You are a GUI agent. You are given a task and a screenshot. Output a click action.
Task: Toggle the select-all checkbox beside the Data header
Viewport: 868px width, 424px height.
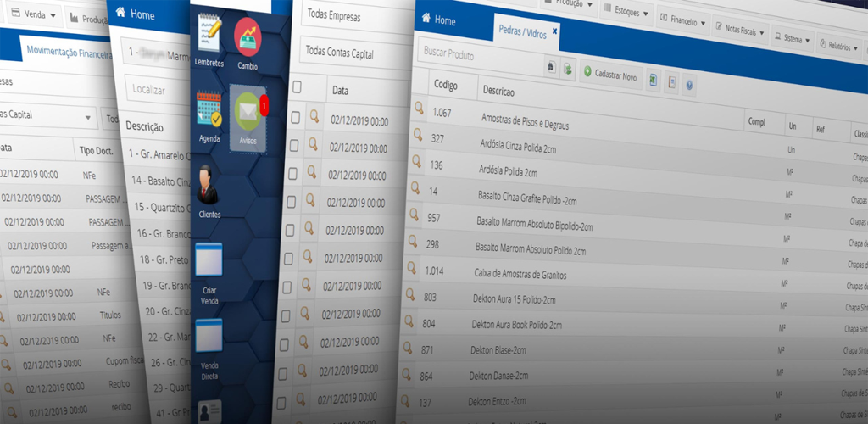coord(298,86)
